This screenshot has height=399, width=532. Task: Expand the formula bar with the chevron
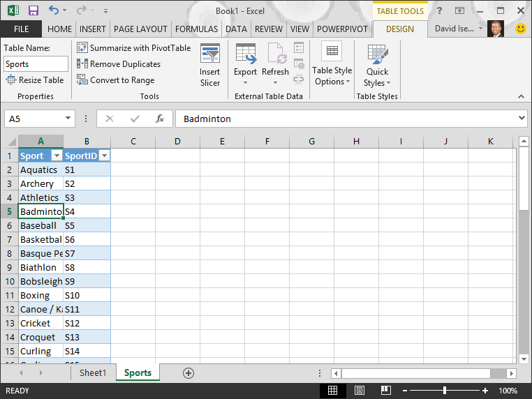point(522,118)
